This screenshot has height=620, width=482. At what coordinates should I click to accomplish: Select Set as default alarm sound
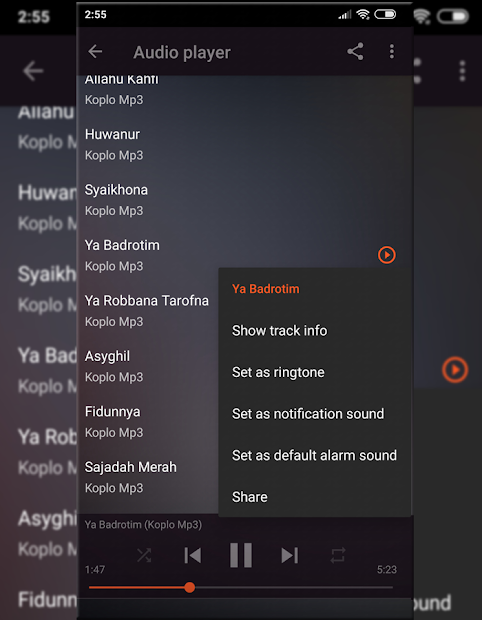[315, 455]
